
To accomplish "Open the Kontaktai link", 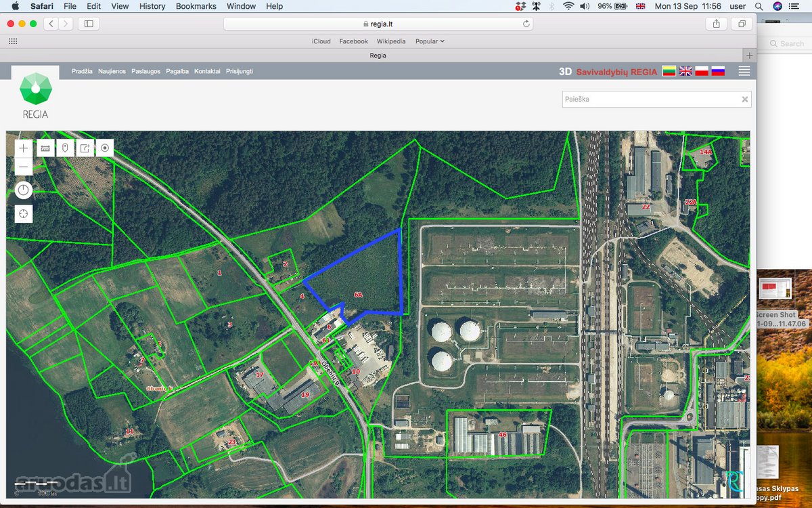I will coord(207,71).
